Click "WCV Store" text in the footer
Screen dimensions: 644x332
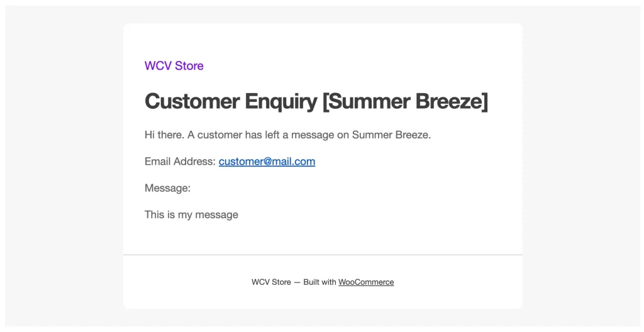pos(271,282)
